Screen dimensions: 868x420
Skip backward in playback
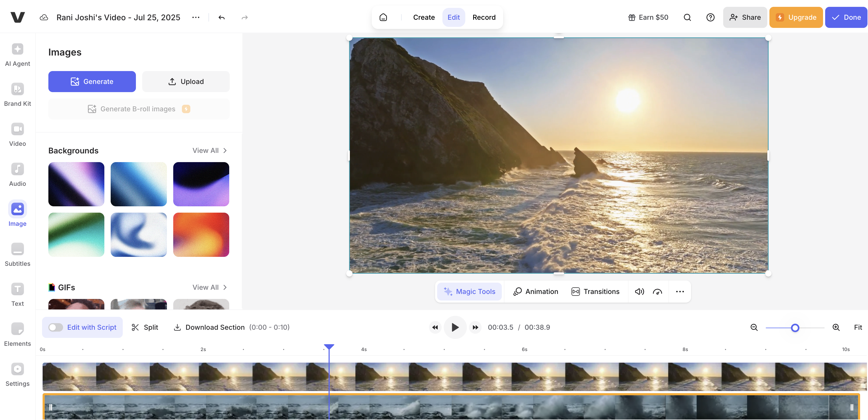435,327
